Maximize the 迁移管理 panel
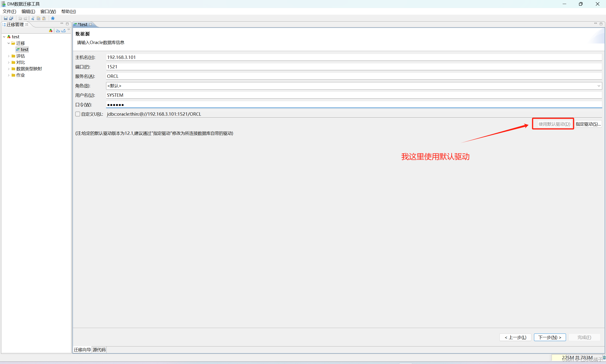Viewport: 606px width, 364px height. 67,24
